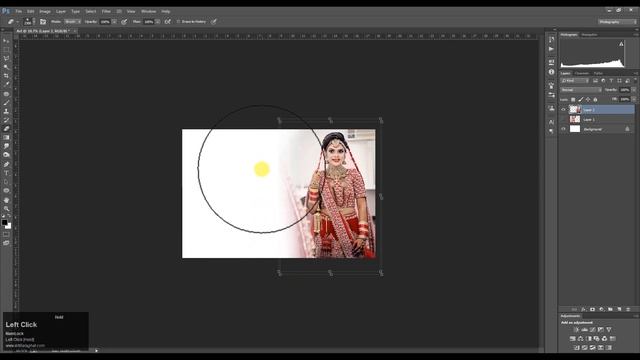Select the Horizontal Type tool
Viewport: 640px width, 360px height.
click(6, 173)
